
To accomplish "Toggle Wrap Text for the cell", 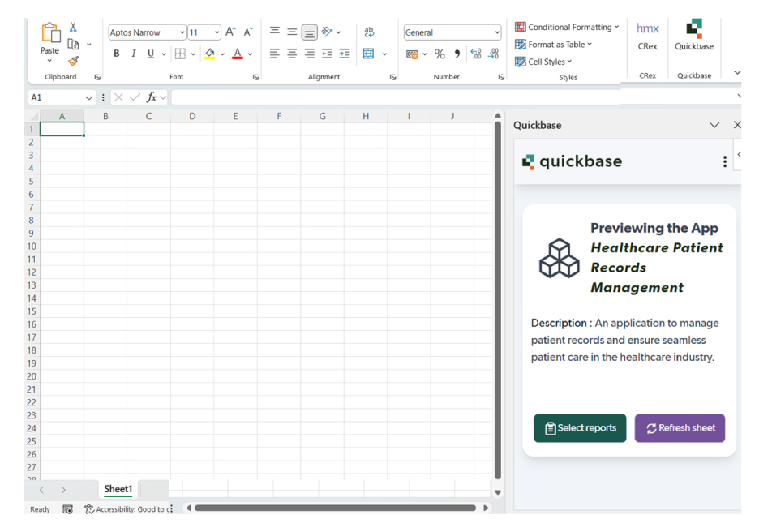I will coord(369,32).
